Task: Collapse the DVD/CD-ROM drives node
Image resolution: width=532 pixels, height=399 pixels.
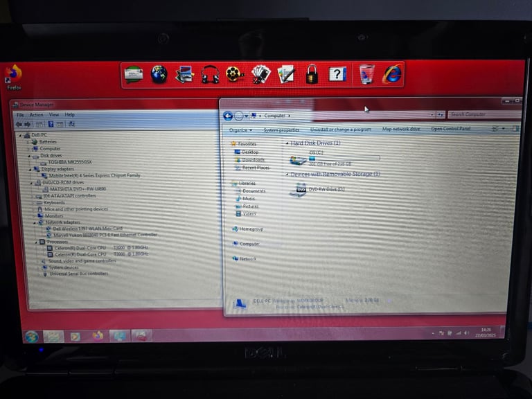Action: pos(31,183)
